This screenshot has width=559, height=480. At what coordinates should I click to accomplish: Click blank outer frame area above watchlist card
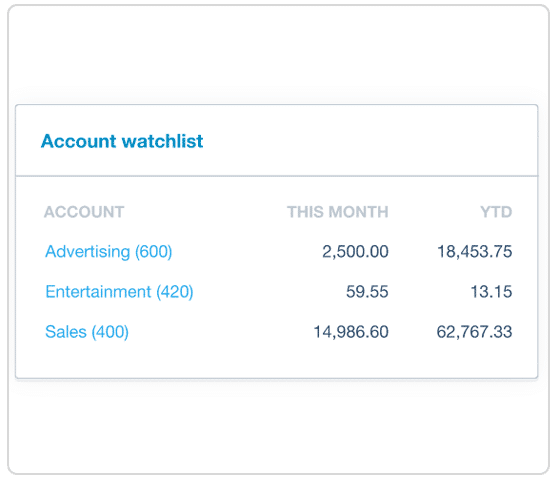(278, 53)
